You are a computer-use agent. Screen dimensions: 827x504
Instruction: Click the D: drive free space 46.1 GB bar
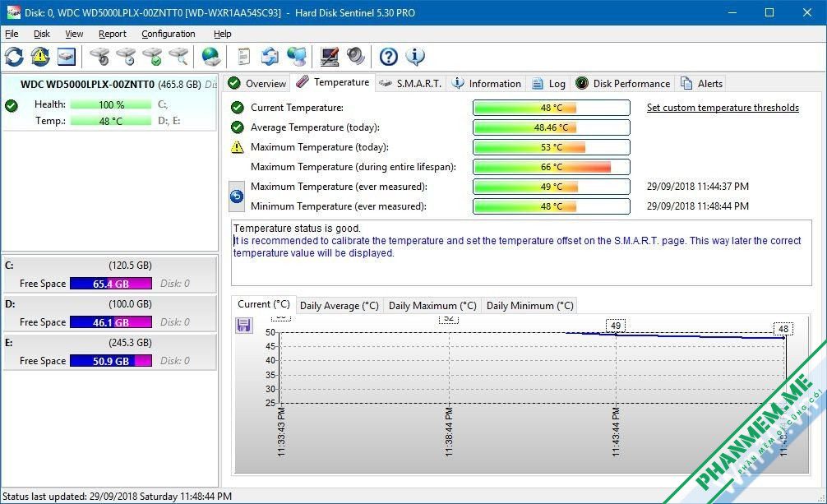tap(111, 322)
